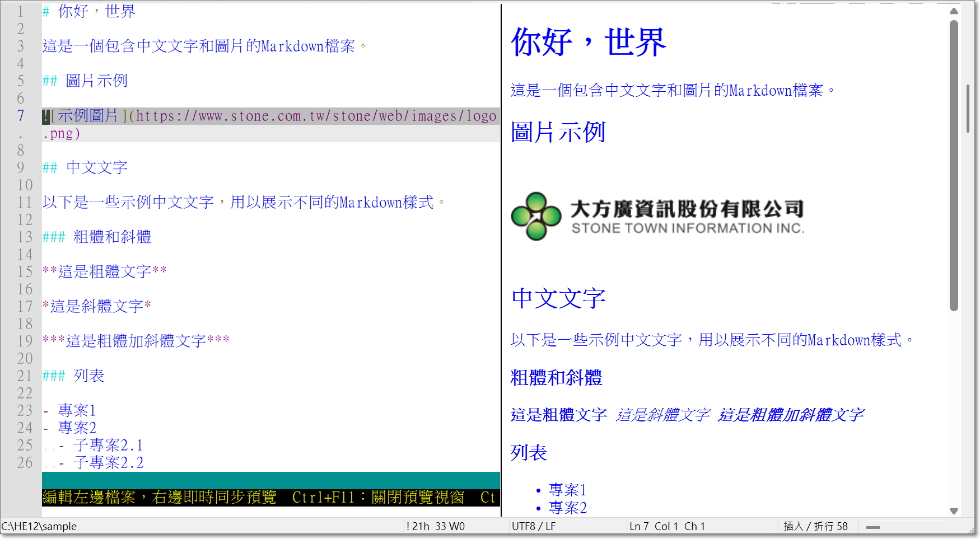The image size is (980, 539).
Task: Click the "! 21h 33 W0" status entry
Action: pos(436,526)
